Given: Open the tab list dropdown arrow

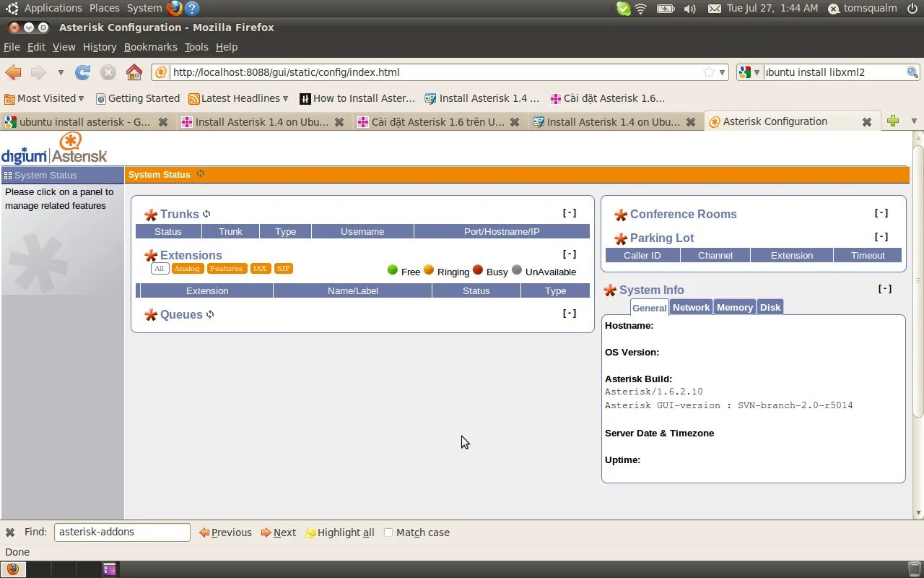Looking at the screenshot, I should coord(914,121).
